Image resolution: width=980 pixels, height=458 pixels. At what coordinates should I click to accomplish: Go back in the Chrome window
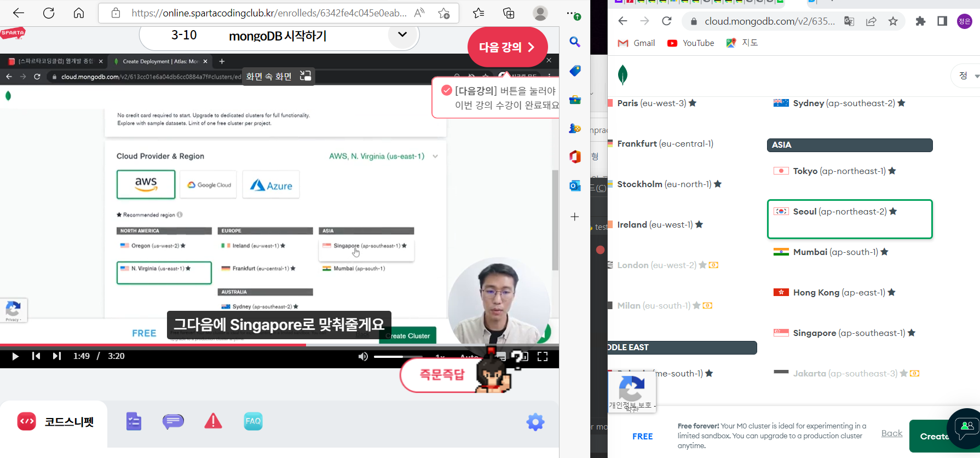point(622,21)
